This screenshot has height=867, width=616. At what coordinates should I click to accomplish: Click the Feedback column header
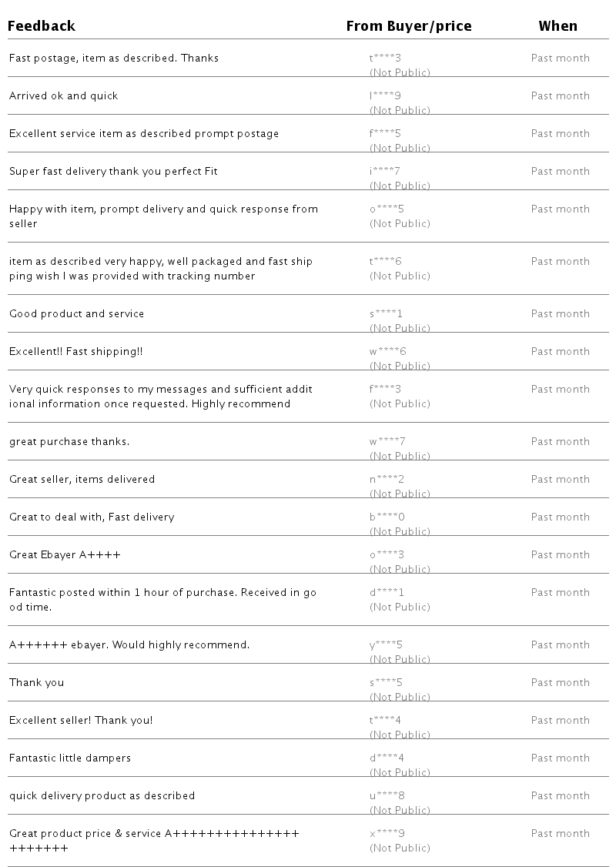coord(42,26)
